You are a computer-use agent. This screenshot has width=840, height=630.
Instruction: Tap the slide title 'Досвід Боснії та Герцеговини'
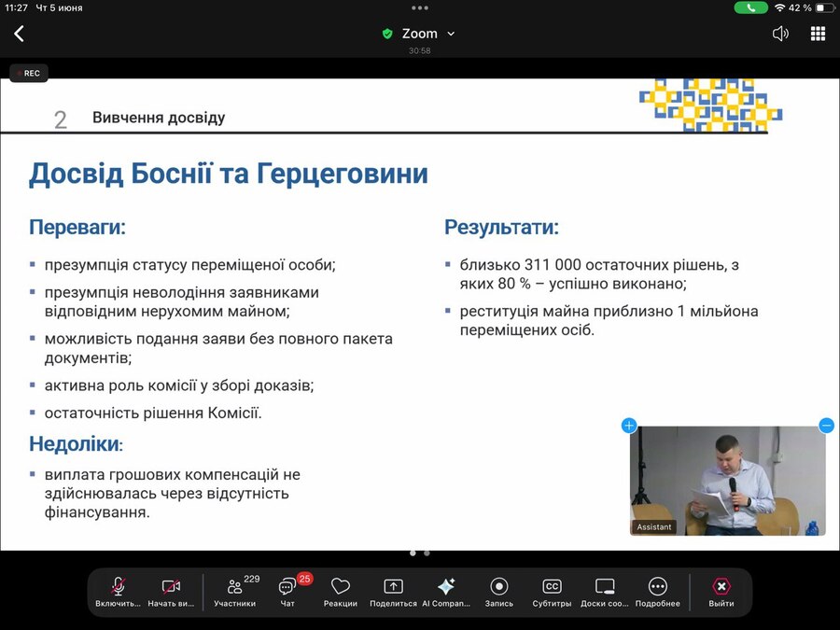(x=229, y=174)
